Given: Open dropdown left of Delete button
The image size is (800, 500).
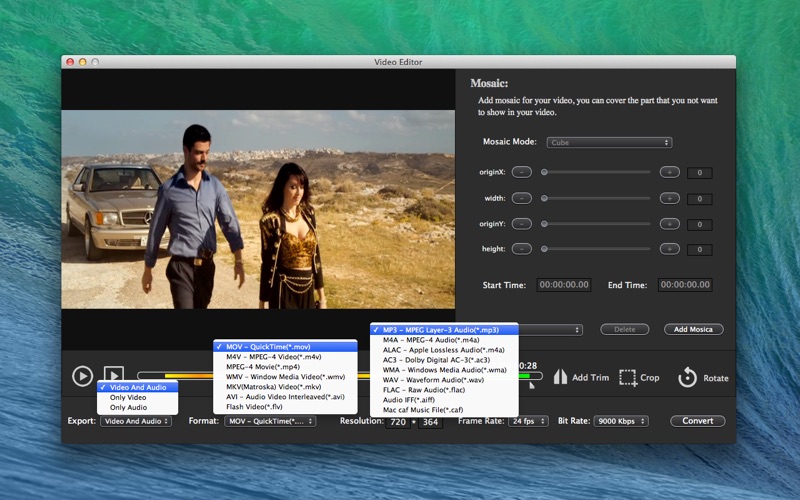Looking at the screenshot, I should (x=551, y=330).
